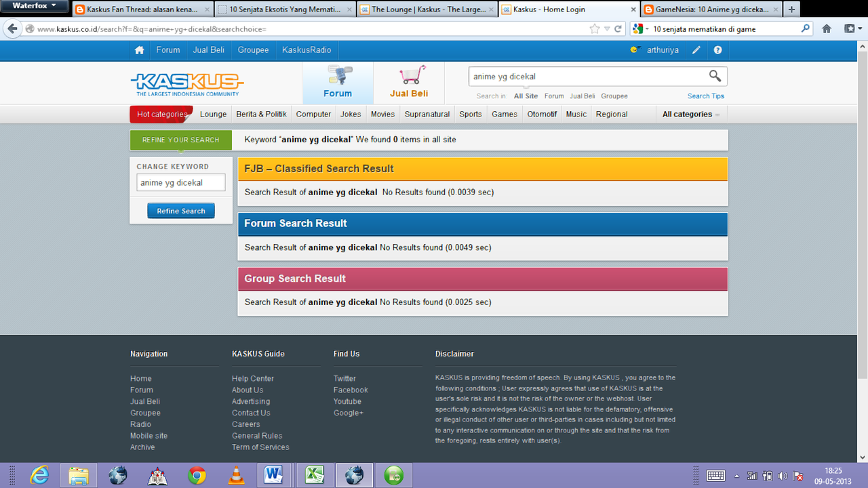
Task: Expand the All categories dropdown
Action: tap(691, 114)
